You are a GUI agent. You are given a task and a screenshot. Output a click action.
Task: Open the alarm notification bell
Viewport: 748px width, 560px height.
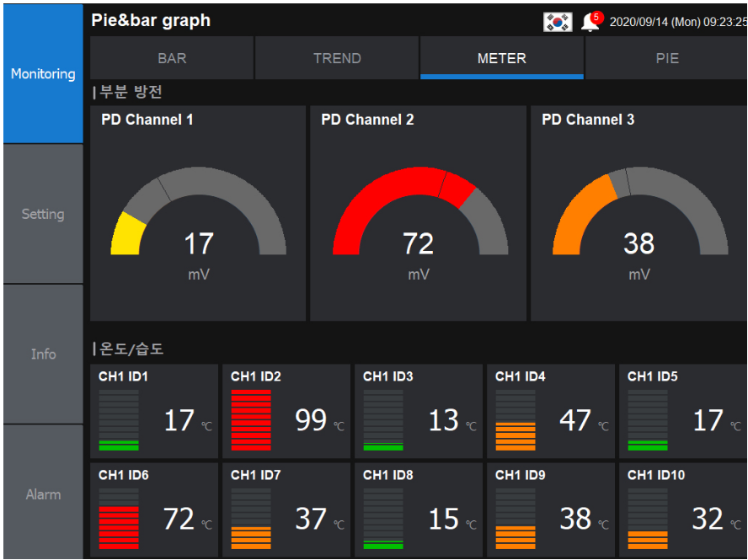(x=590, y=22)
